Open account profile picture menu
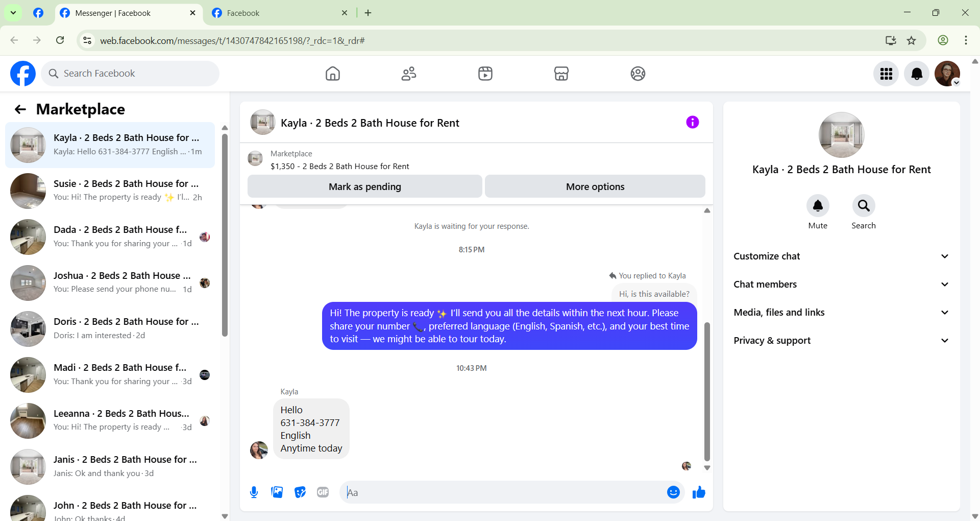980x521 pixels. pyautogui.click(x=947, y=74)
